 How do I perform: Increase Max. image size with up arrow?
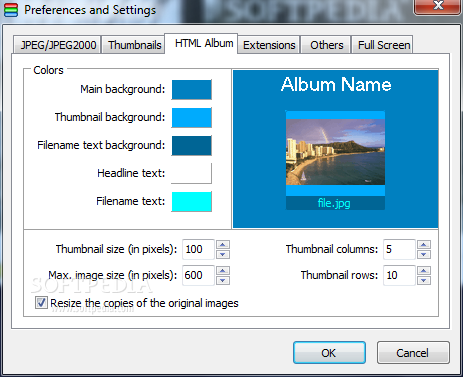[223, 271]
